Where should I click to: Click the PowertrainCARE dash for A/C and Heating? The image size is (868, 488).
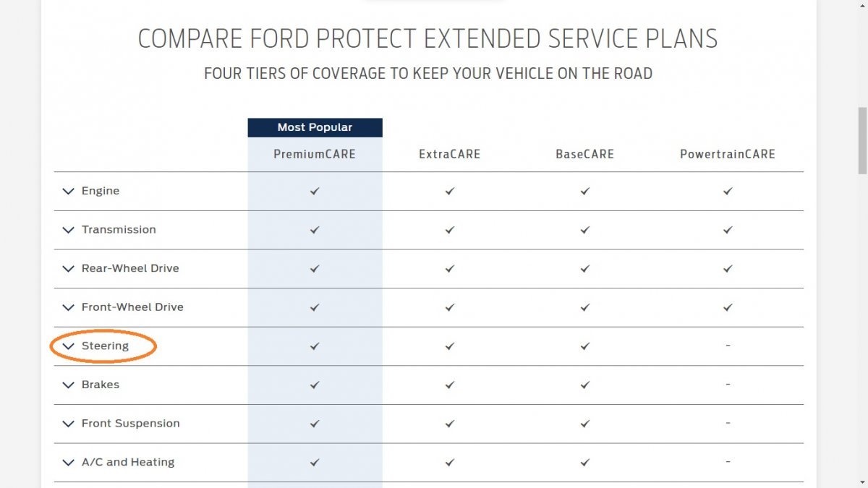click(727, 462)
